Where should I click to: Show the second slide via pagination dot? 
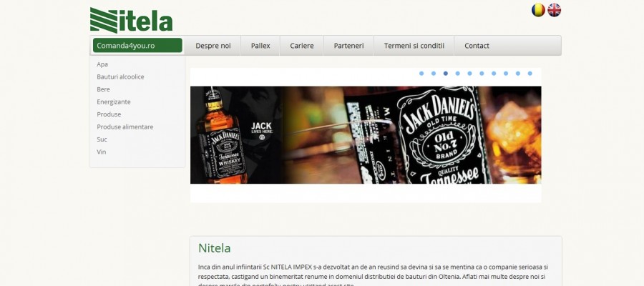click(x=434, y=74)
